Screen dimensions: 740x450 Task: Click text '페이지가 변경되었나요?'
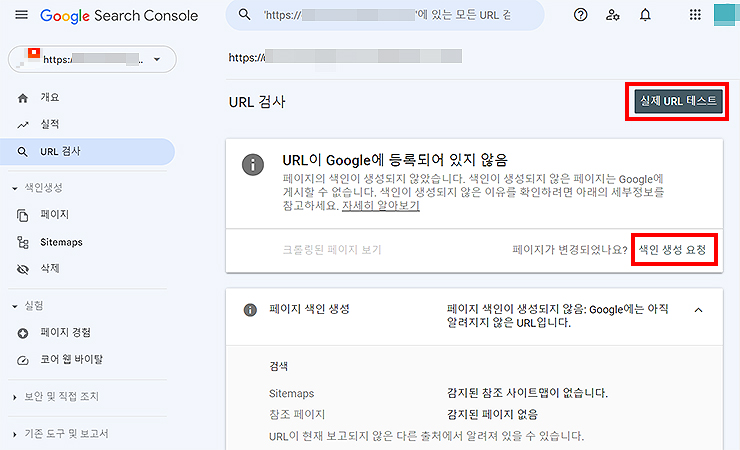(570, 250)
